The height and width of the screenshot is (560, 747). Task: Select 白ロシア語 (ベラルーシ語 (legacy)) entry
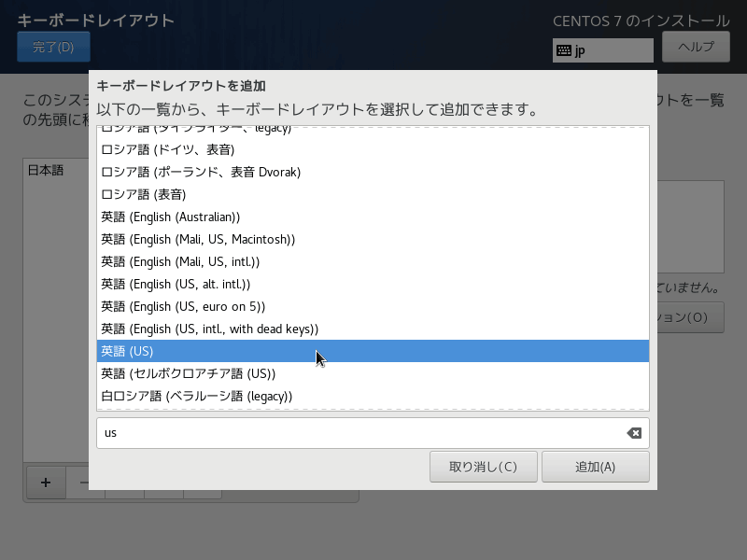click(x=196, y=396)
